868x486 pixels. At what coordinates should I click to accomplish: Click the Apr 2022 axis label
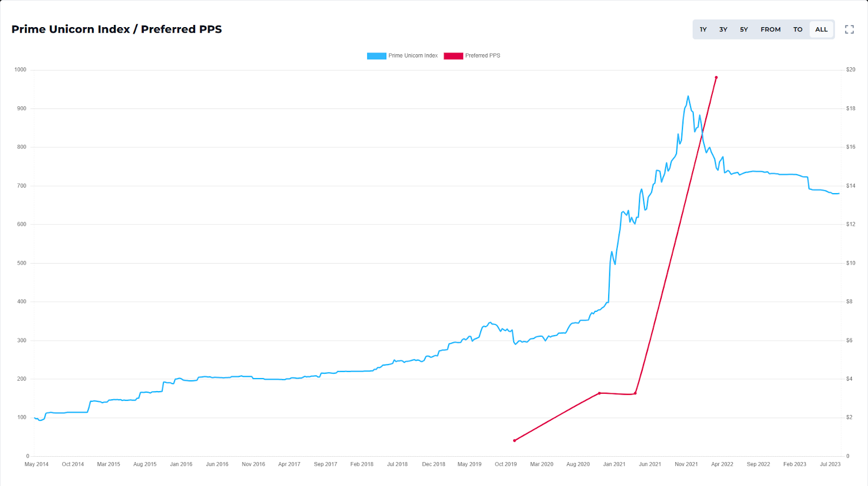722,464
